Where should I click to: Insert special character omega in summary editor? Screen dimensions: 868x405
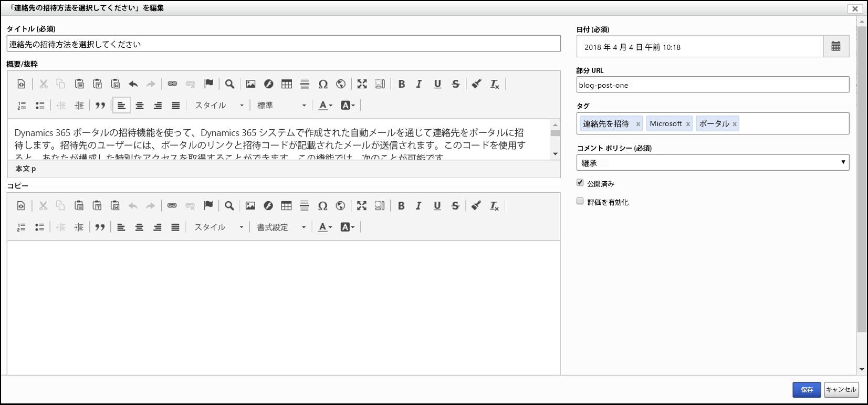pos(323,84)
